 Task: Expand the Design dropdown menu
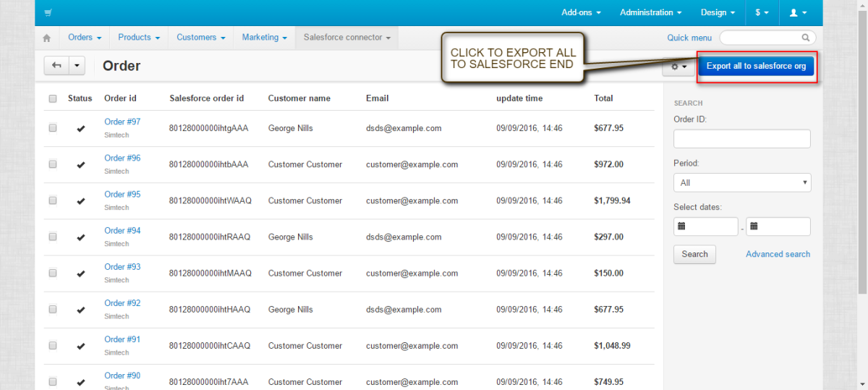[718, 12]
